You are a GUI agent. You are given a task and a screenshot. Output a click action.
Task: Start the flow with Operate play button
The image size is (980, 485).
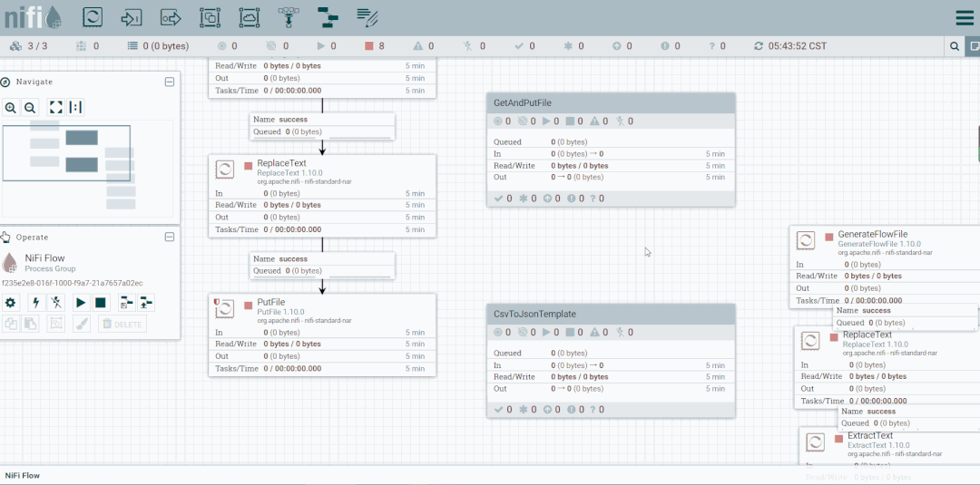point(81,304)
